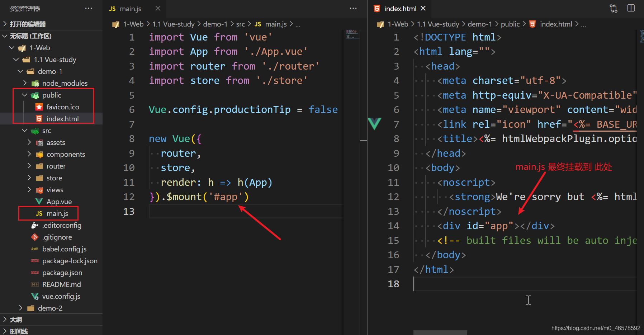Close the main.js tab
The height and width of the screenshot is (335, 644).
pyautogui.click(x=158, y=8)
